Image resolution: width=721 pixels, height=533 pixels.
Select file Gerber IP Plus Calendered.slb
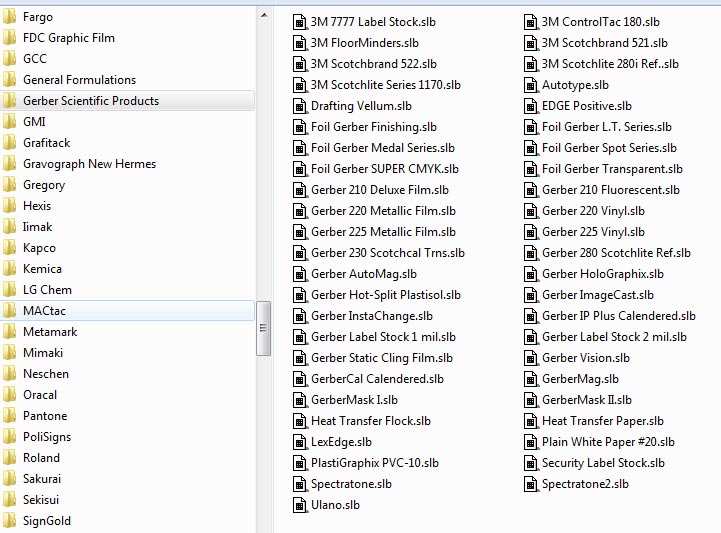pyautogui.click(x=618, y=316)
